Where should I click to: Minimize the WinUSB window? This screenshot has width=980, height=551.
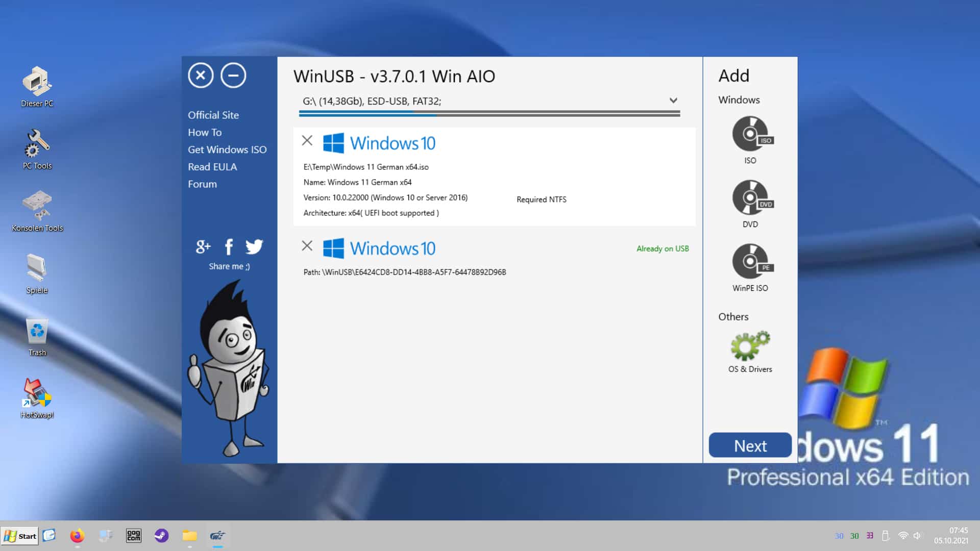coord(233,76)
